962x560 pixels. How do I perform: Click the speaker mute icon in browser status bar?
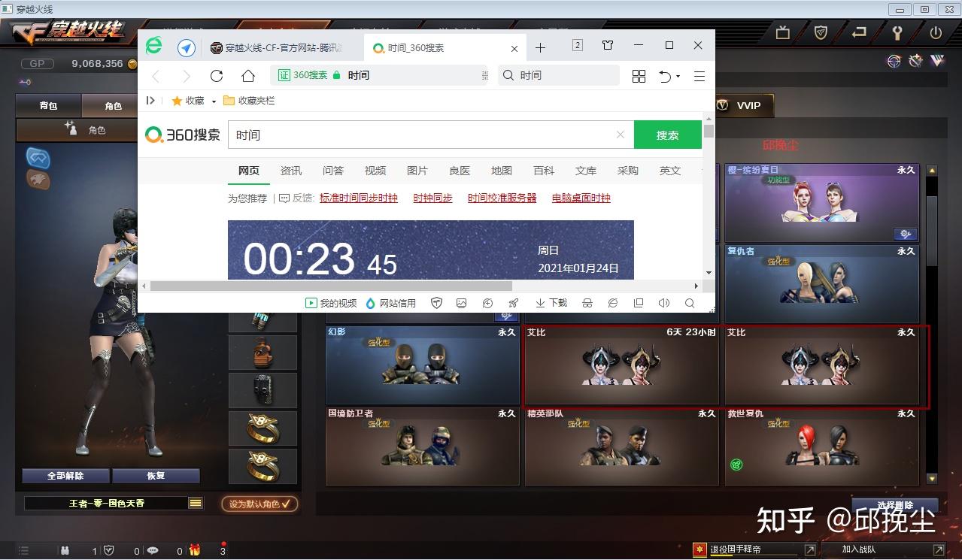[x=663, y=303]
